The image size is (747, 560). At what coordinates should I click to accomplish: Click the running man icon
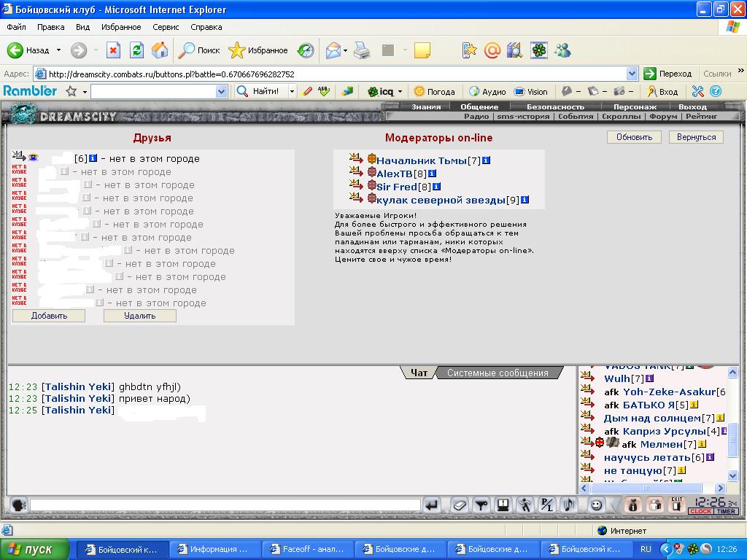[525, 505]
